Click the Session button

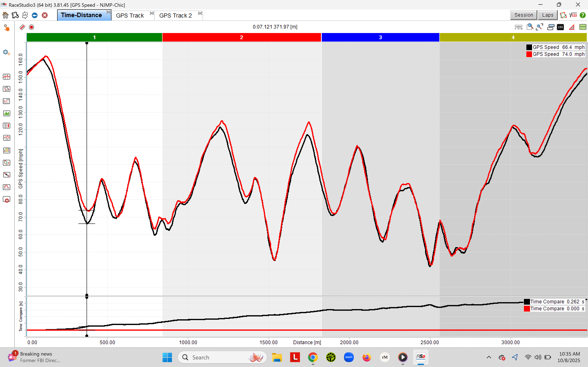(523, 15)
